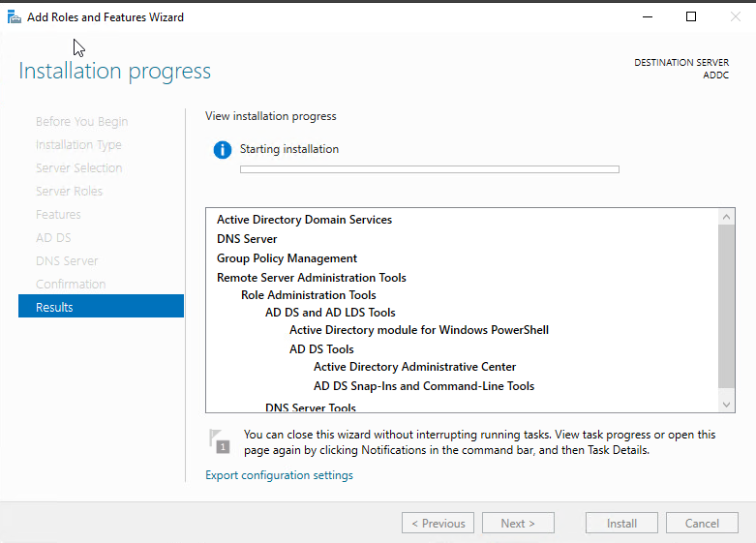This screenshot has width=756, height=543.
Task: Open Export configuration settings link
Action: click(279, 475)
